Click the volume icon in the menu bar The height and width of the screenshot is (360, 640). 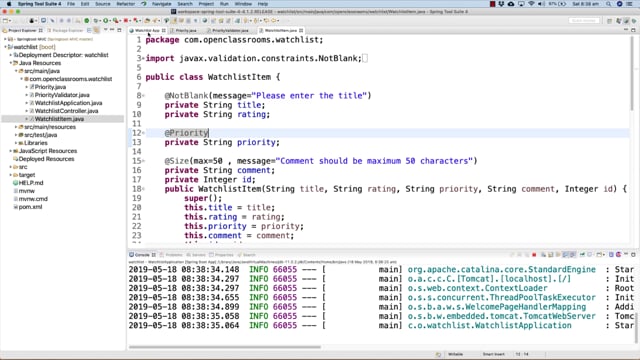(541, 4)
